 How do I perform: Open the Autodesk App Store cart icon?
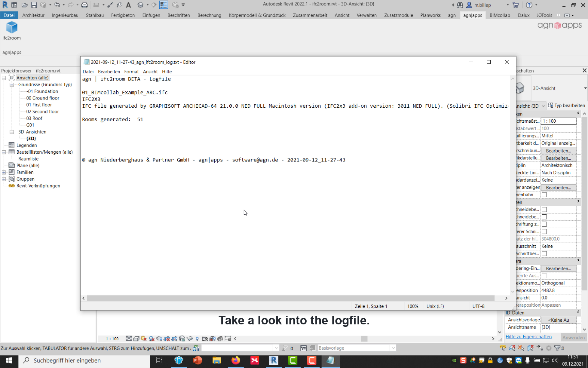pyautogui.click(x=516, y=5)
